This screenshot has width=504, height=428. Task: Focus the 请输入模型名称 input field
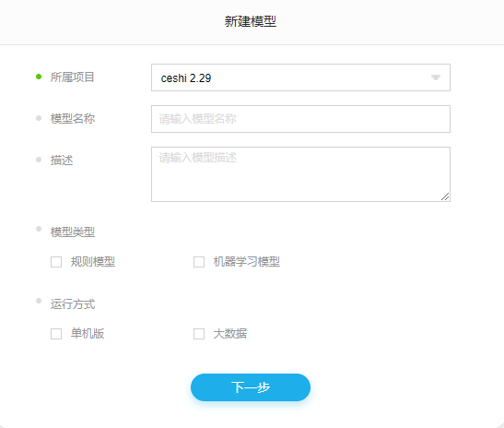(x=300, y=119)
